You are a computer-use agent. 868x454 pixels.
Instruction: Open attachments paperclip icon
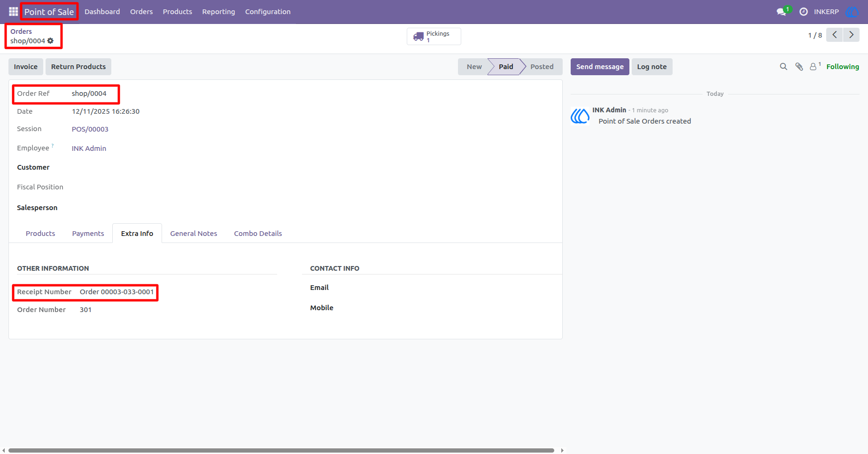point(799,67)
